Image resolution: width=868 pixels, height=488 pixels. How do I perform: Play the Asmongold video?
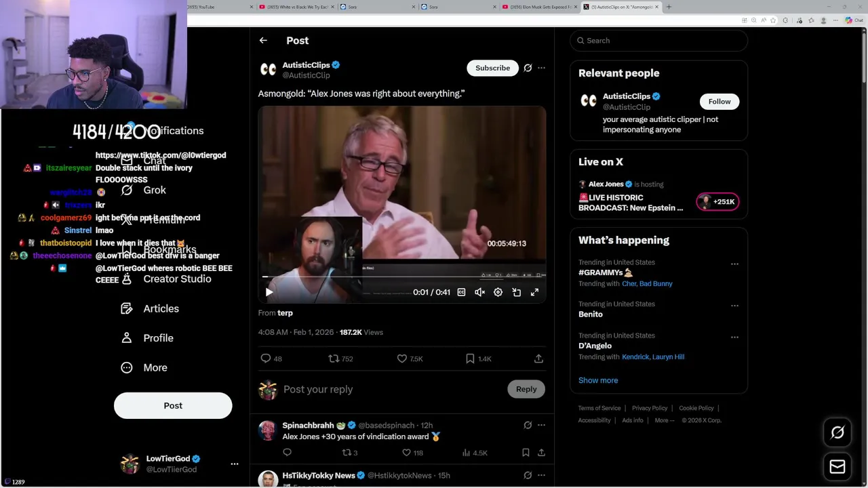click(269, 292)
